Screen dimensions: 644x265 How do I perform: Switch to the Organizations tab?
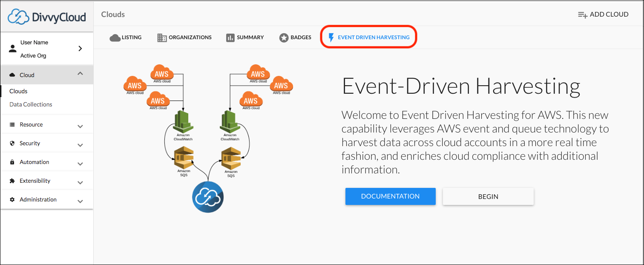pos(184,37)
